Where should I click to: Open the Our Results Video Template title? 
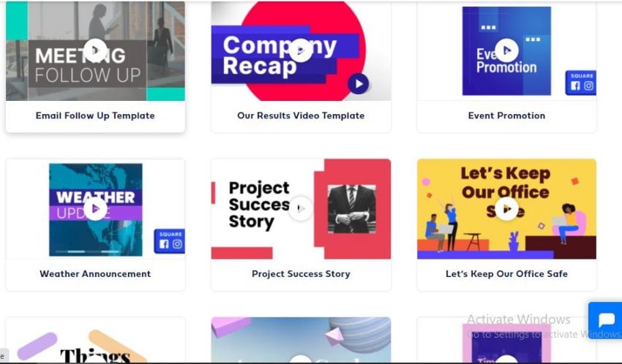301,115
